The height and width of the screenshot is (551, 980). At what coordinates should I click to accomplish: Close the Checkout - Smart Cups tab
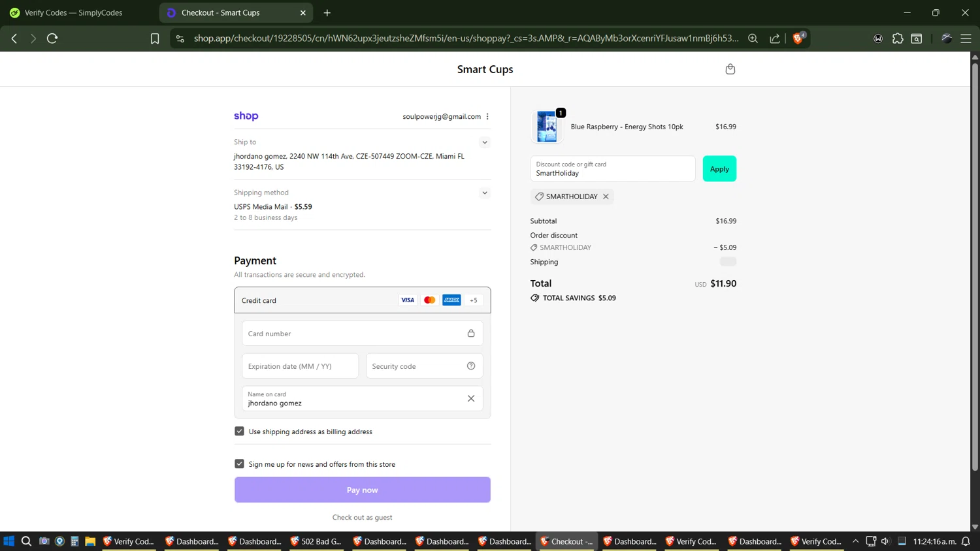303,12
